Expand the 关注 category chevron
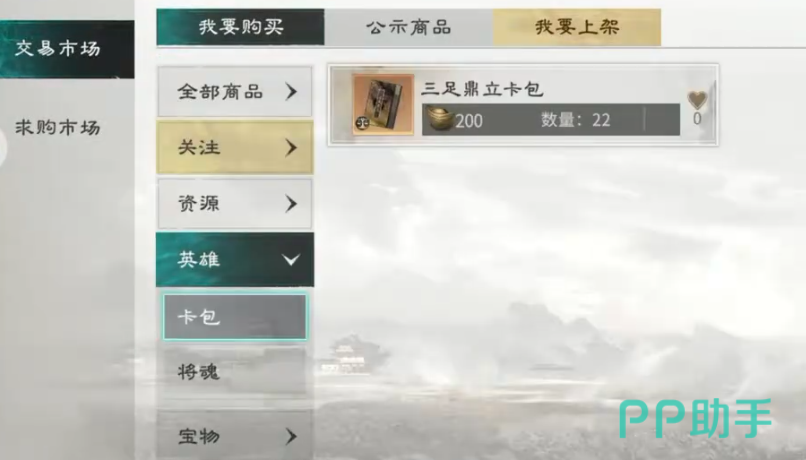Screen dimensions: 806x460 (291, 148)
